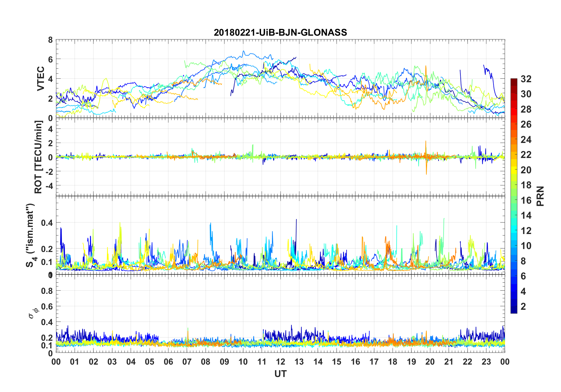Click colorbar tick label 14
Viewport: 561px width, 392px height.
(526, 215)
